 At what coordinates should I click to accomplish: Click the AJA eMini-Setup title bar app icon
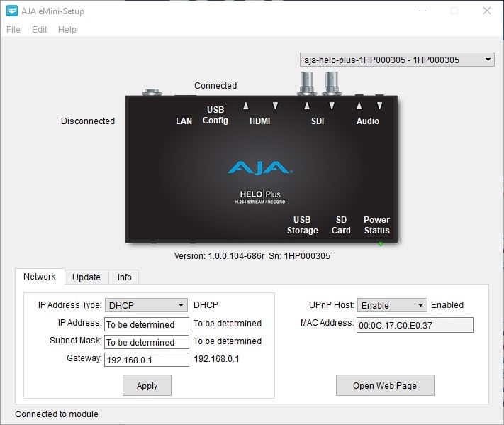pyautogui.click(x=12, y=11)
